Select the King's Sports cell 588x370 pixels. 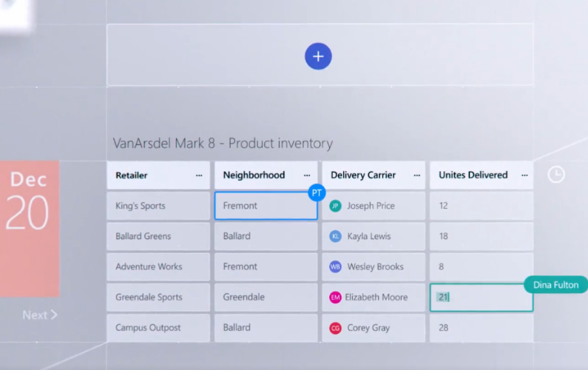[x=158, y=206]
